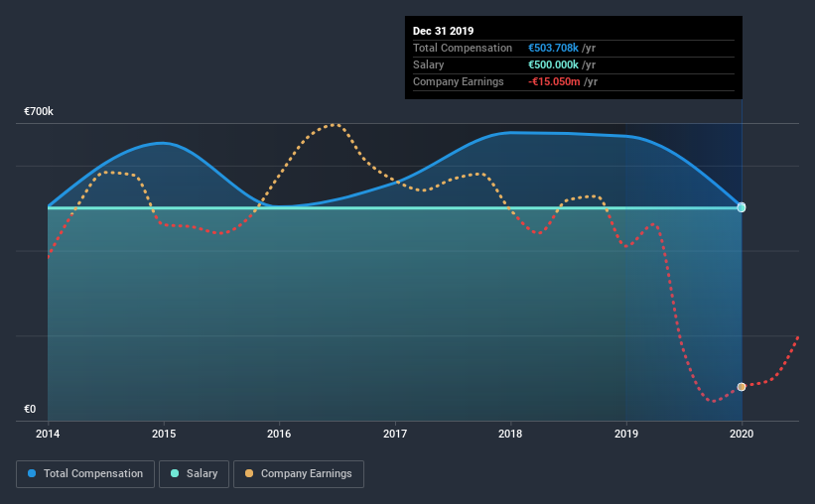Click the 2020 x-axis label
This screenshot has height=504, width=815.
coord(742,434)
